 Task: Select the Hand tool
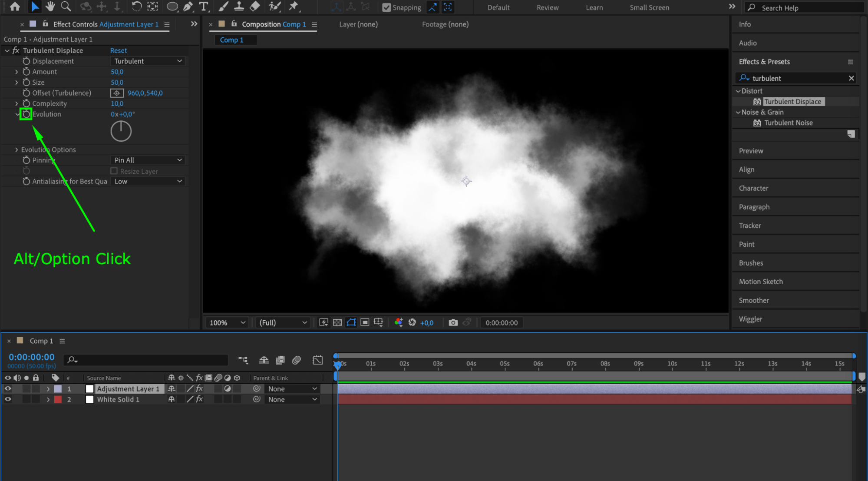coord(50,7)
